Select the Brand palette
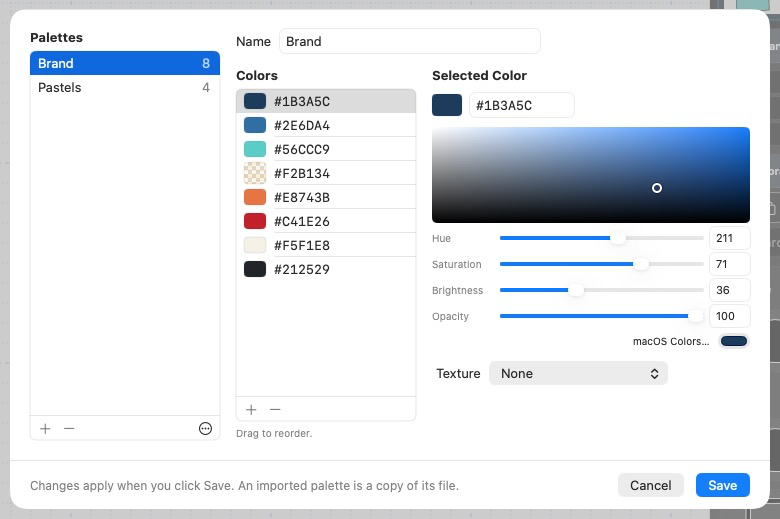Screen dimensions: 780x519 [x=125, y=63]
